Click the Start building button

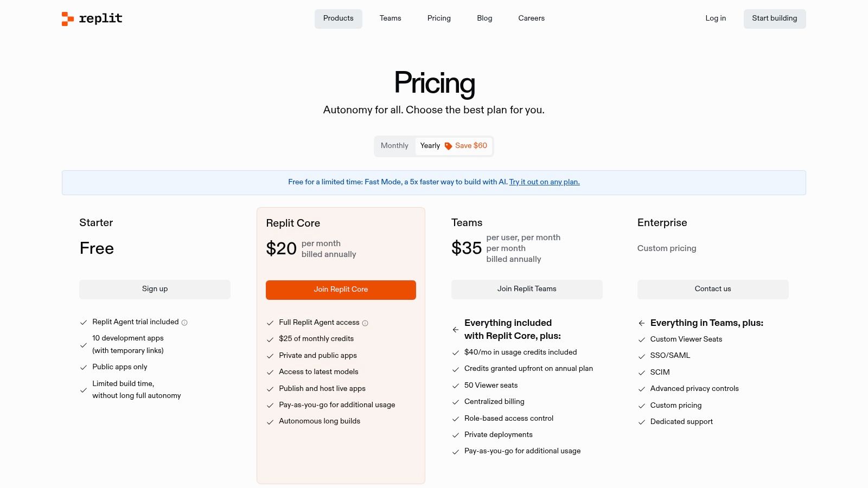775,18
